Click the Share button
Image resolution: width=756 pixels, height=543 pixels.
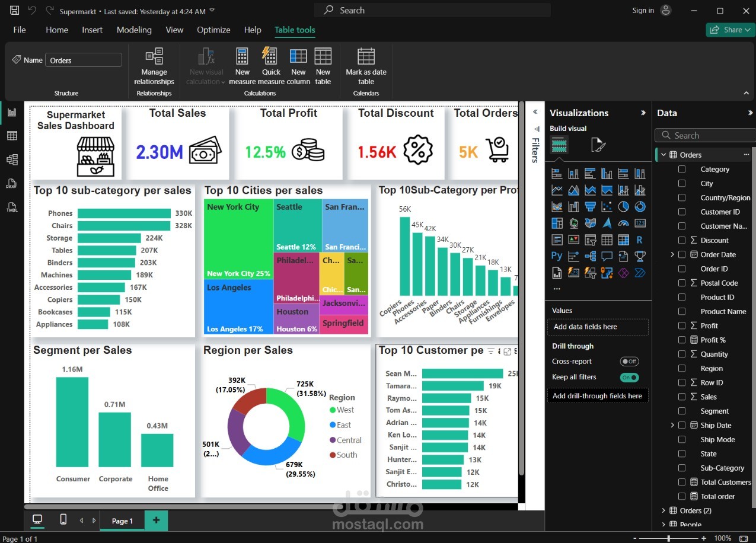(730, 30)
